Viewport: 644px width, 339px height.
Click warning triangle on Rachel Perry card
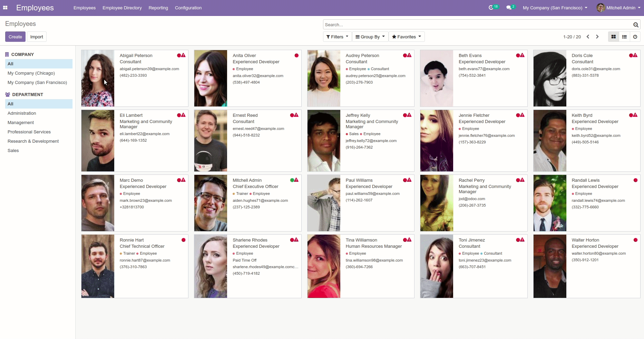522,180
